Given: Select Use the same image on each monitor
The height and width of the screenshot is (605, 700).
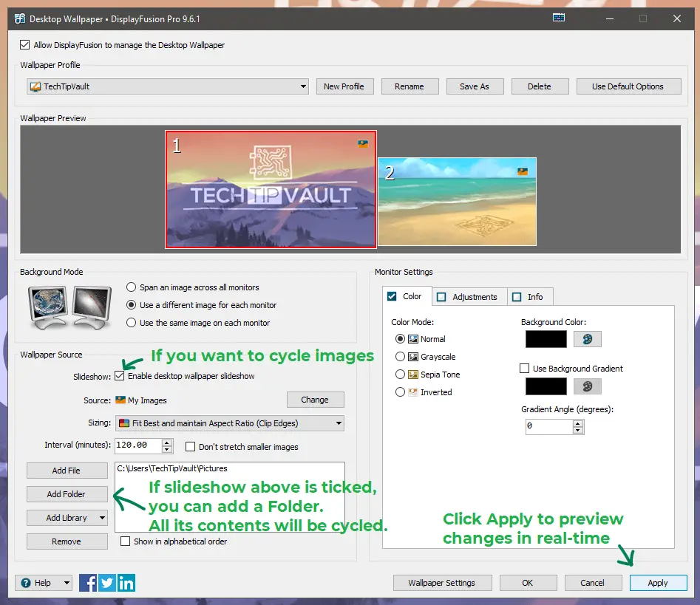Looking at the screenshot, I should coord(132,322).
